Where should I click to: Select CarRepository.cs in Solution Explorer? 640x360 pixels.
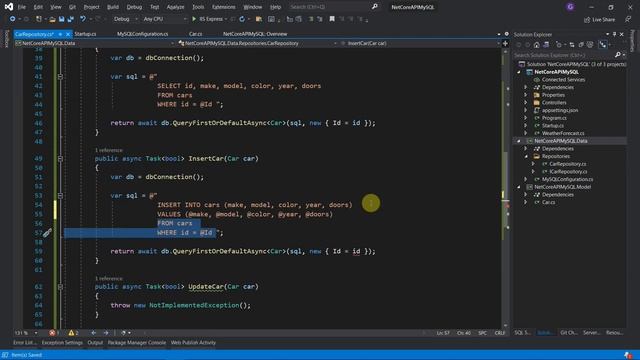(567, 164)
